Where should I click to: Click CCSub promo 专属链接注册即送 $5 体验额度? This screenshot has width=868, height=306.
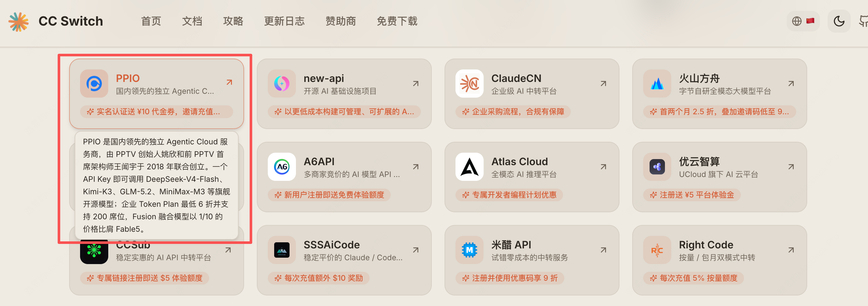144,278
